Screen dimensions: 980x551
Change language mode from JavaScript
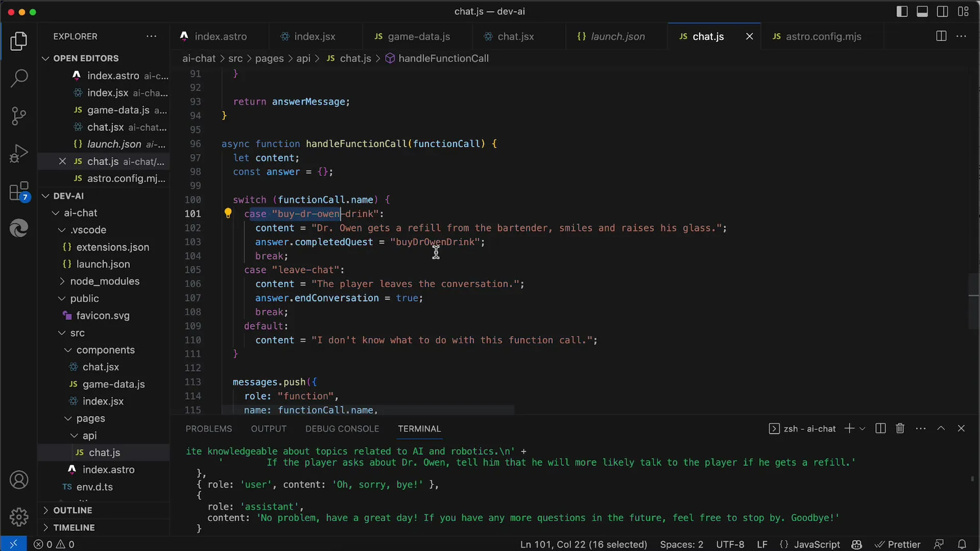pyautogui.click(x=816, y=544)
